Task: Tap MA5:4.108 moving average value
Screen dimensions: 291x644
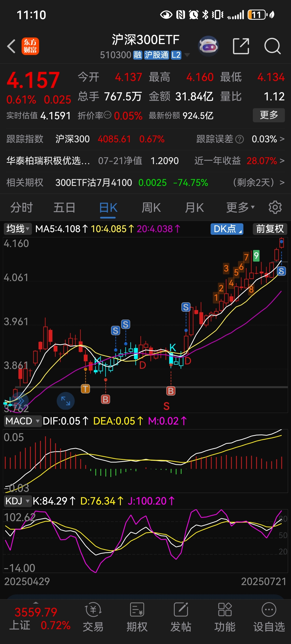Action: tap(62, 229)
